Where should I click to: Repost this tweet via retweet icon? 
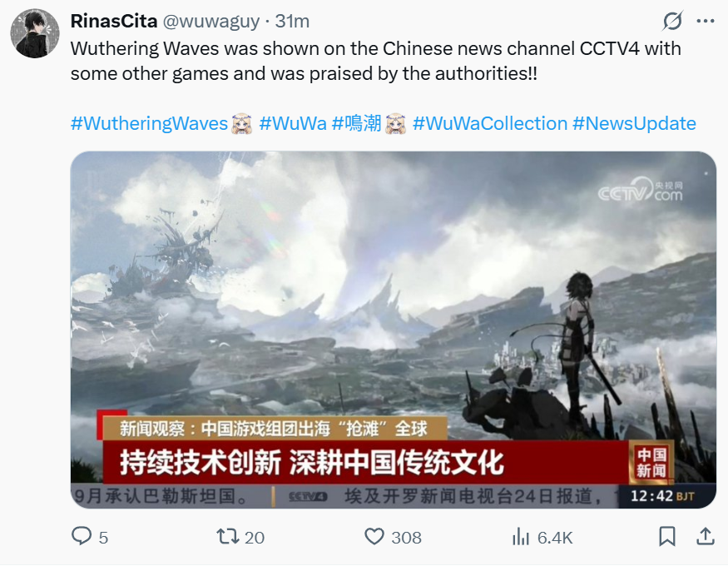[227, 536]
